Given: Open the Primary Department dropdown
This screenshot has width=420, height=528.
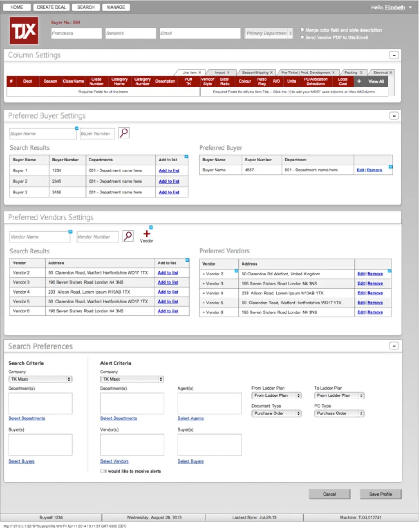Looking at the screenshot, I should [269, 33].
